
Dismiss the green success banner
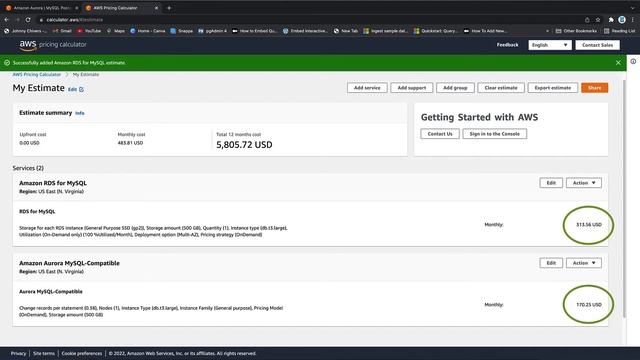coord(618,63)
